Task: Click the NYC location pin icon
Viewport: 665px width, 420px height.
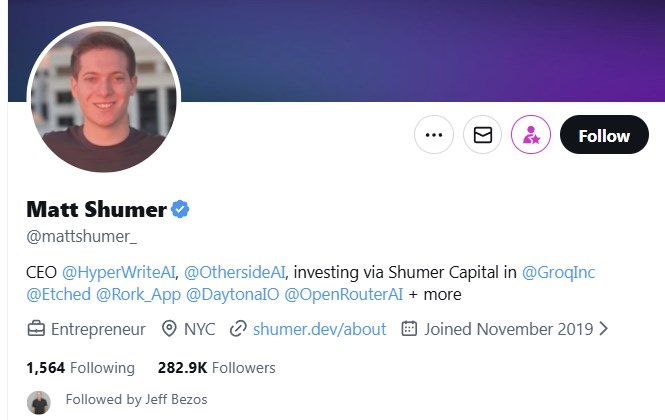Action: click(x=168, y=329)
